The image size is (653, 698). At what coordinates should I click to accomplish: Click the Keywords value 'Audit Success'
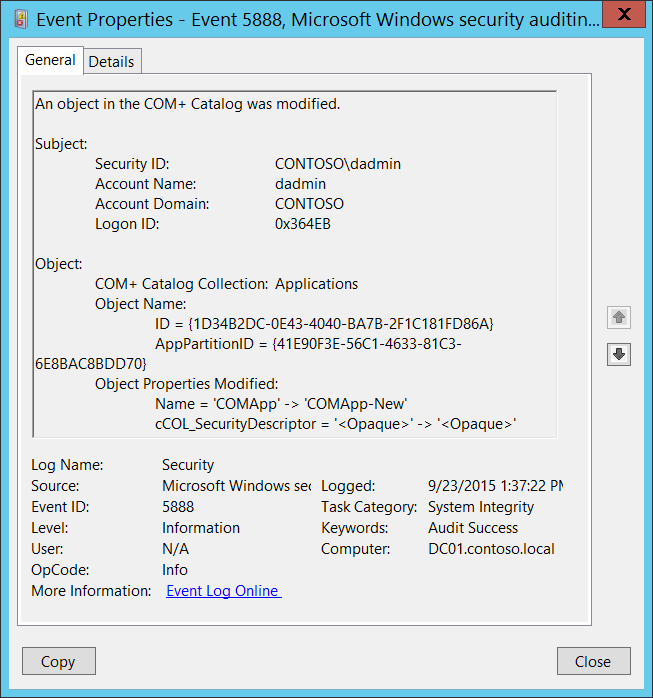click(x=473, y=528)
